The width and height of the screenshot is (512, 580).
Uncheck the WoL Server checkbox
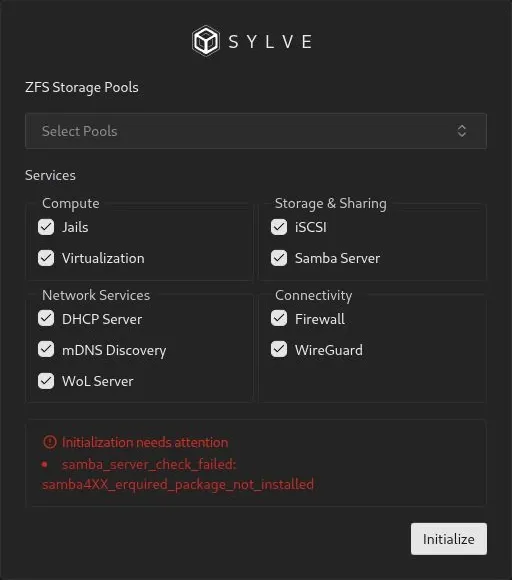click(x=46, y=381)
